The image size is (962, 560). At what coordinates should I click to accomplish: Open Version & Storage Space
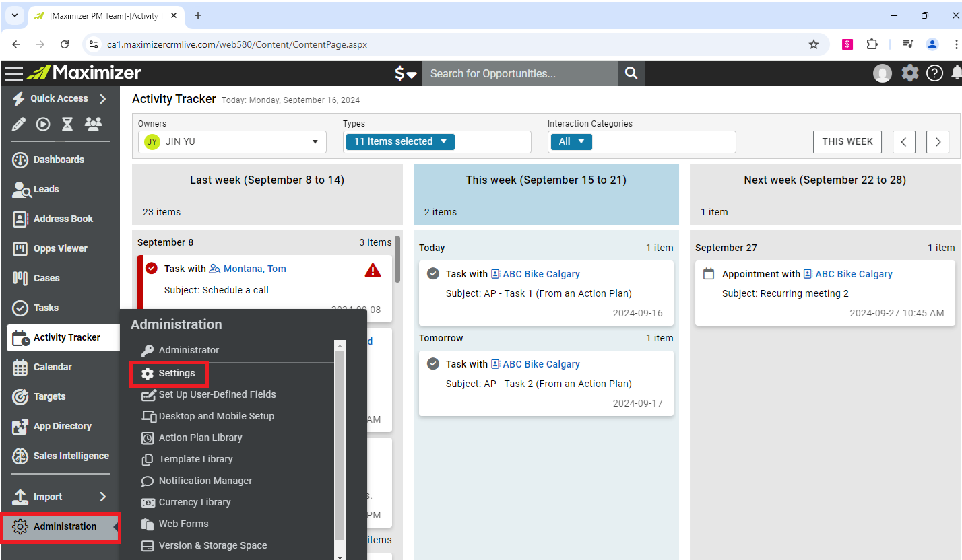(x=203, y=545)
